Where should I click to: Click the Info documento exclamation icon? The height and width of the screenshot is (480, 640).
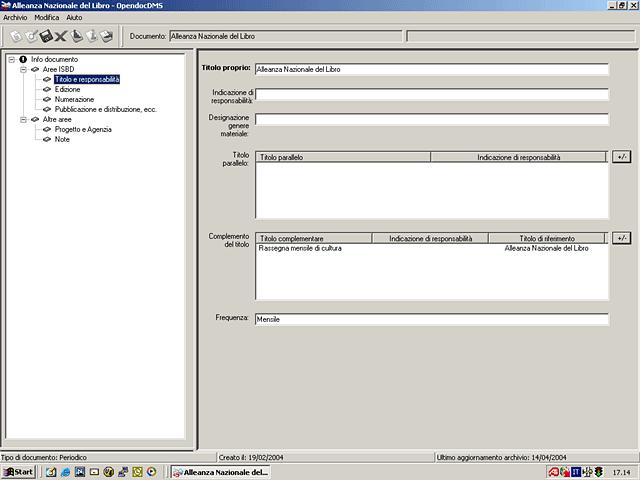pyautogui.click(x=23, y=59)
